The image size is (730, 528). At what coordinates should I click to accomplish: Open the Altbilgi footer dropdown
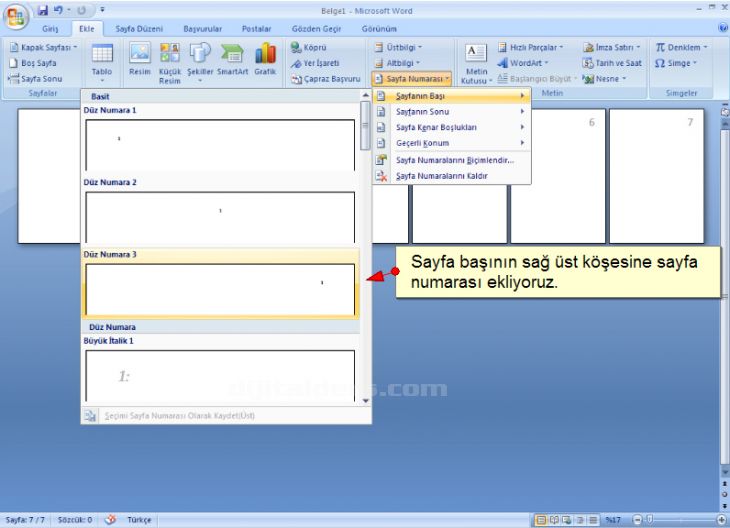click(x=397, y=63)
